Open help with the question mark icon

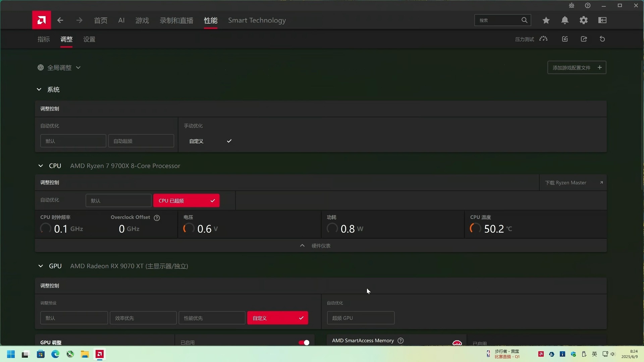588,5
